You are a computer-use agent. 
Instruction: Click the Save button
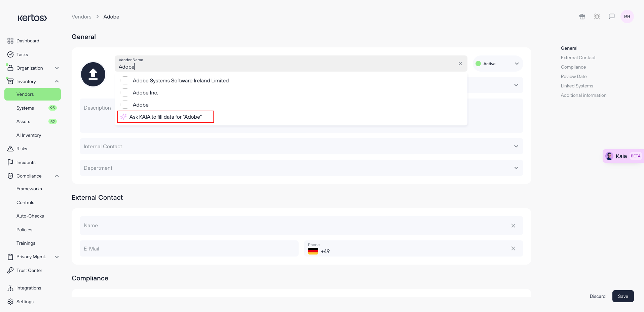pyautogui.click(x=623, y=296)
